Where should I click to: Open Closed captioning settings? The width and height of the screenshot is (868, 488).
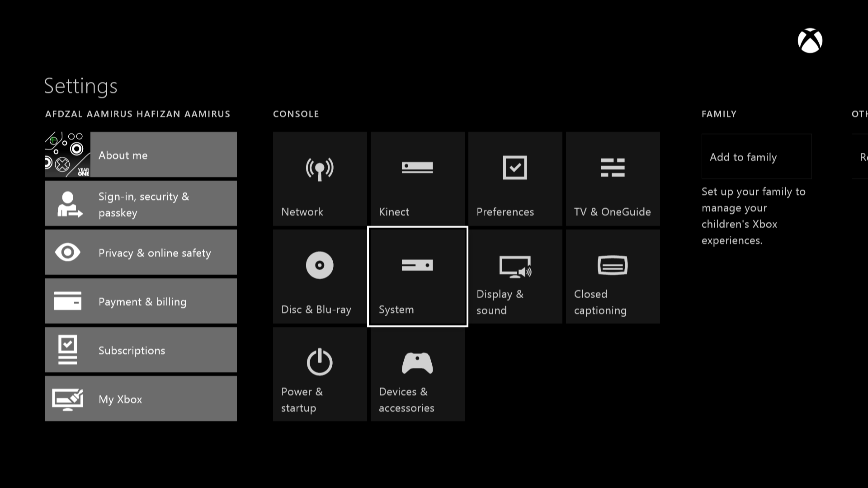click(613, 276)
